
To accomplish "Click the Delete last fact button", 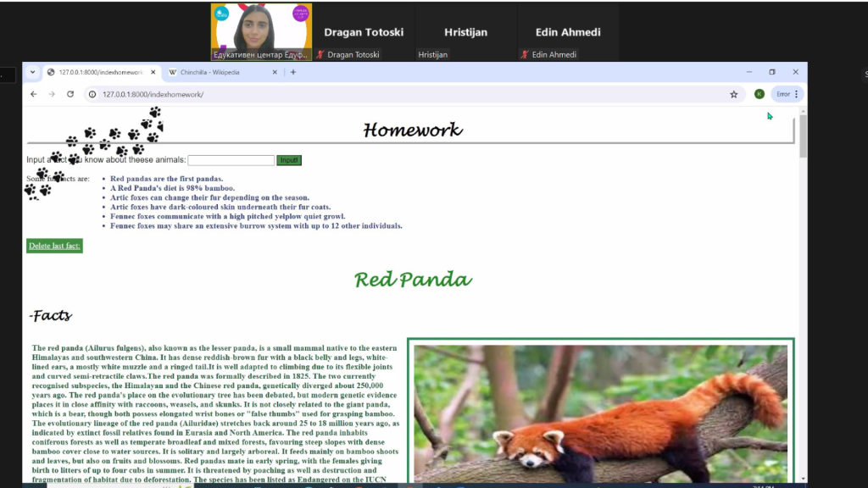I will pos(54,246).
